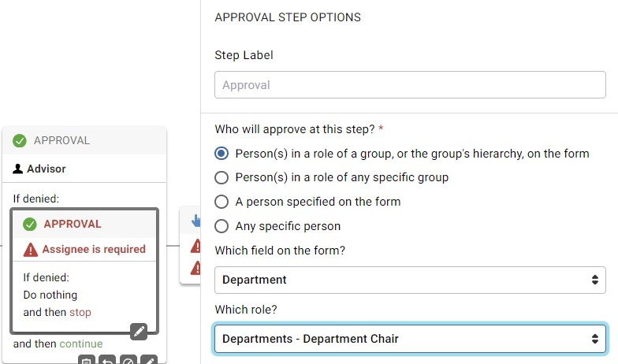Select the 'Any specific person' radio button
The width and height of the screenshot is (618, 364).
222,226
